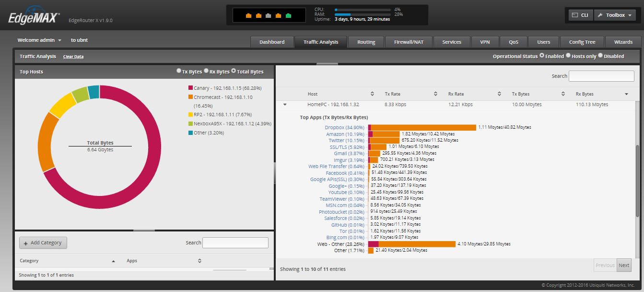Click the Chromecast orange legend swatch
Viewport: 644px width, 292px height.
click(x=190, y=97)
